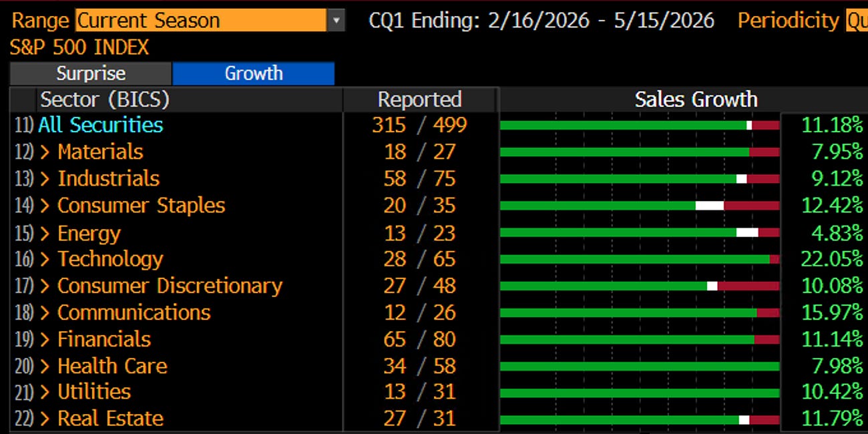The height and width of the screenshot is (434, 868).
Task: Click the 4.83% sales growth value
Action: tap(837, 233)
